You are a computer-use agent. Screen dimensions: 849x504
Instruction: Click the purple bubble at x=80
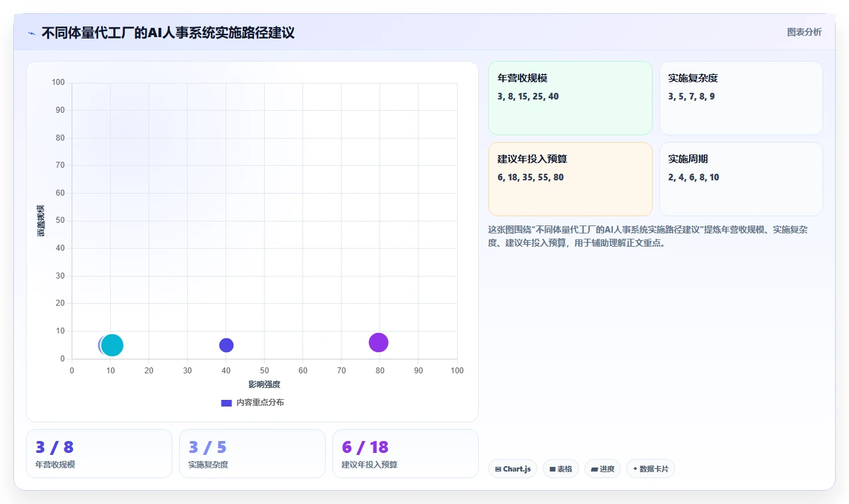click(x=378, y=342)
